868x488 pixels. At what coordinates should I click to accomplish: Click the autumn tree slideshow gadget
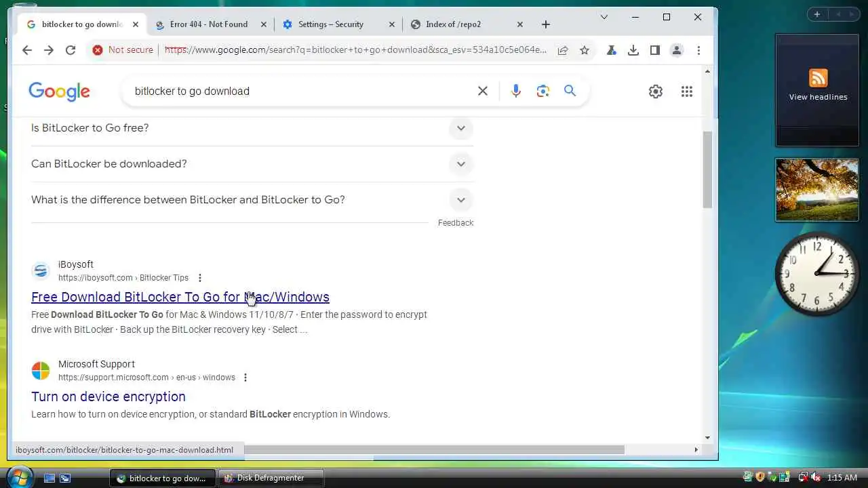pos(817,190)
